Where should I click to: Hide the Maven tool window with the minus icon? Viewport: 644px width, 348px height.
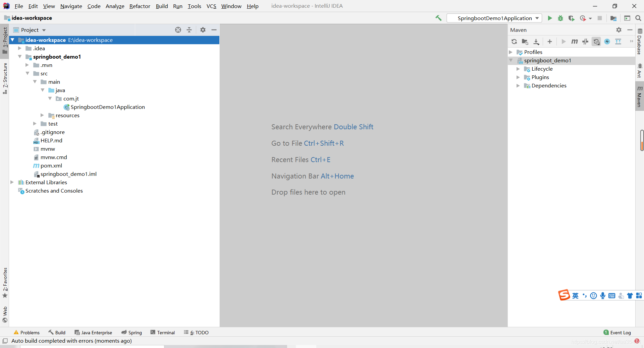[x=630, y=30]
